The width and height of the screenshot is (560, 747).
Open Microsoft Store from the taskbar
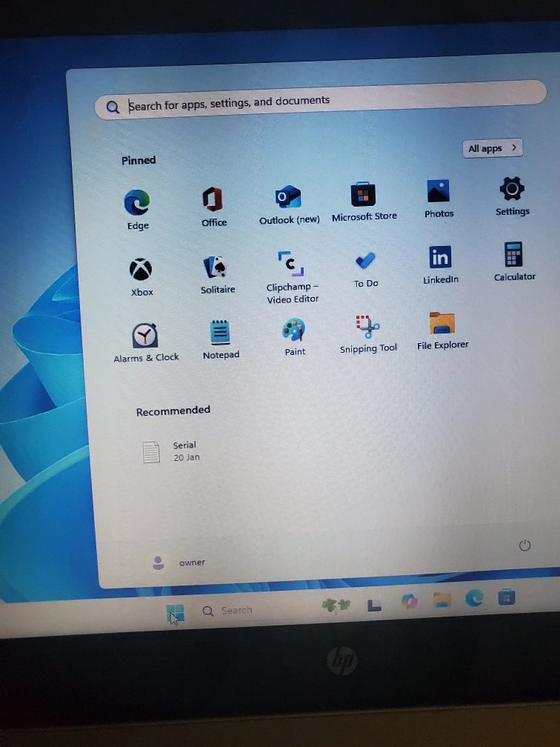pos(506,597)
